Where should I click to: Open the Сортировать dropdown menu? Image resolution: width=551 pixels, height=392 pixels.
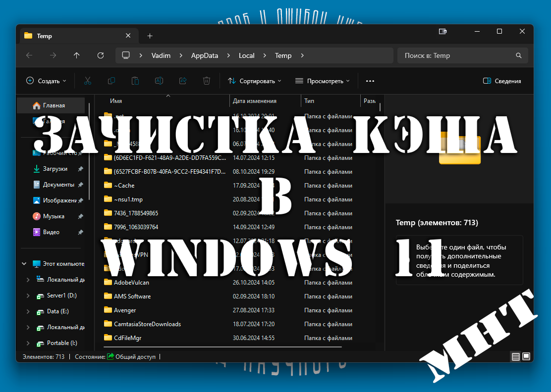(x=254, y=81)
